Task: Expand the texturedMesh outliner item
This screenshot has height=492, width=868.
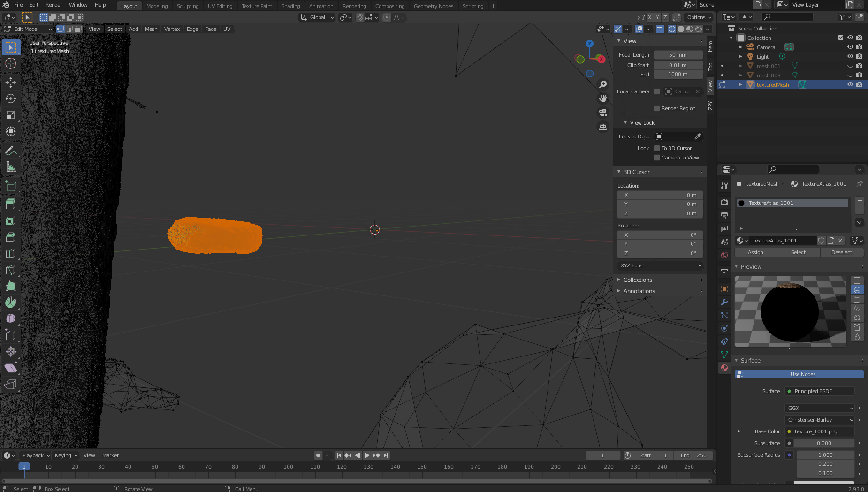Action: pos(741,85)
